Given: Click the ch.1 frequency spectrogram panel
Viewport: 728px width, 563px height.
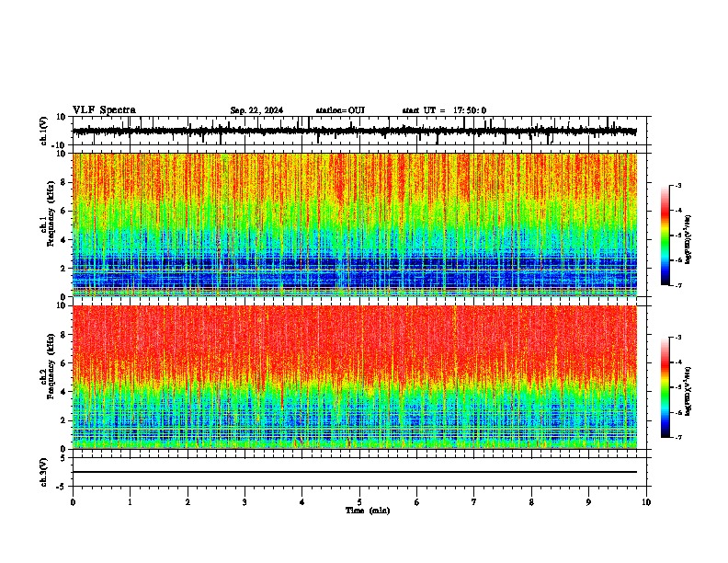Looking at the screenshot, I should click(355, 224).
